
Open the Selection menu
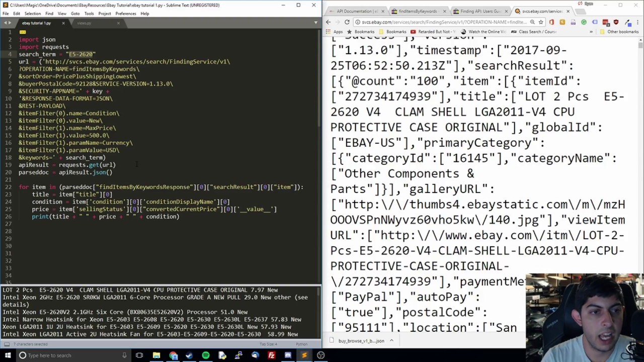pyautogui.click(x=32, y=14)
